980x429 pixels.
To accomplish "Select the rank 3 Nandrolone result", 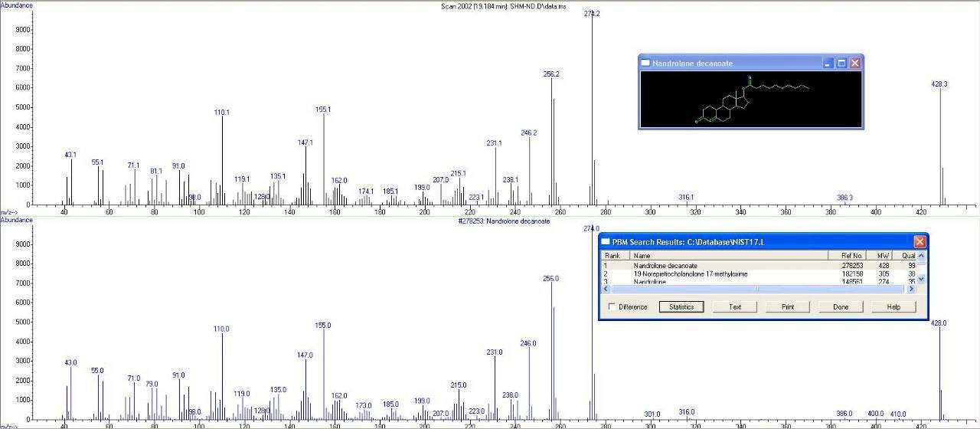I will click(759, 281).
